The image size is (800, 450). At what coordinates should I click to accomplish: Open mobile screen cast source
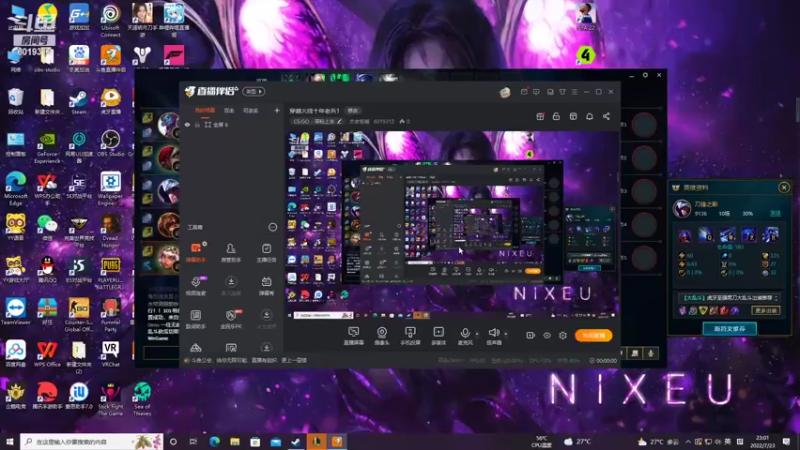410,336
